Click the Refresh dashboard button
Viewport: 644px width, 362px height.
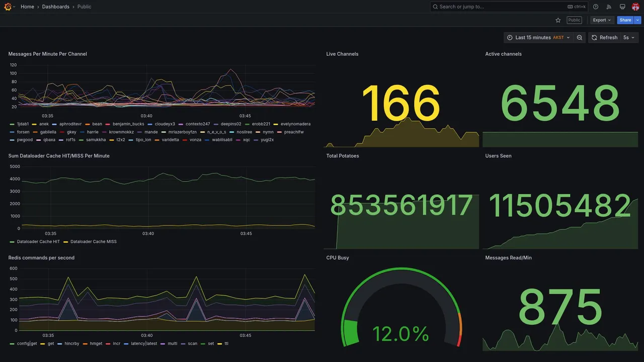[x=604, y=38]
